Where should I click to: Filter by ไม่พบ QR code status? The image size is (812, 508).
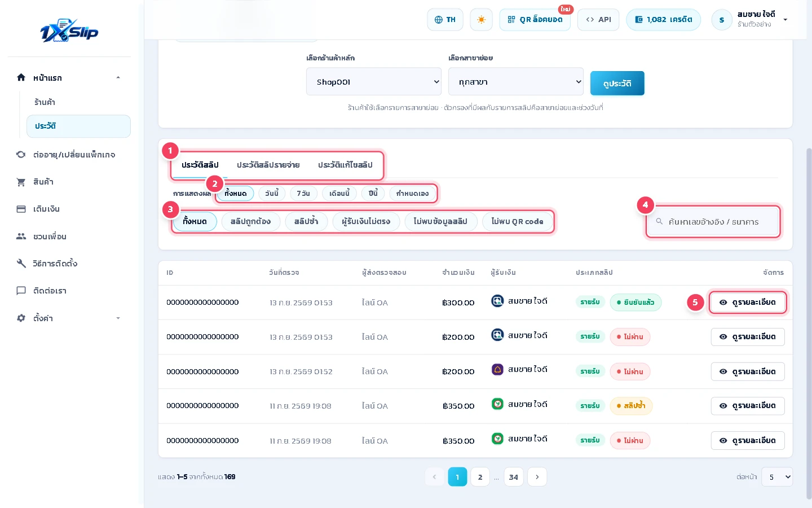tap(517, 221)
